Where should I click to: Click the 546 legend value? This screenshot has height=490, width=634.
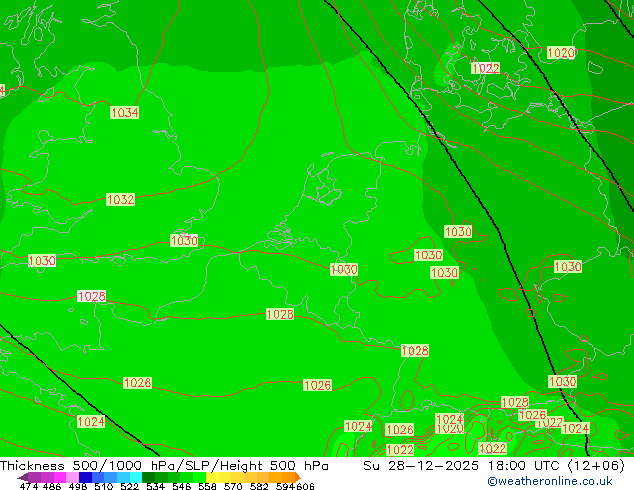[182, 486]
